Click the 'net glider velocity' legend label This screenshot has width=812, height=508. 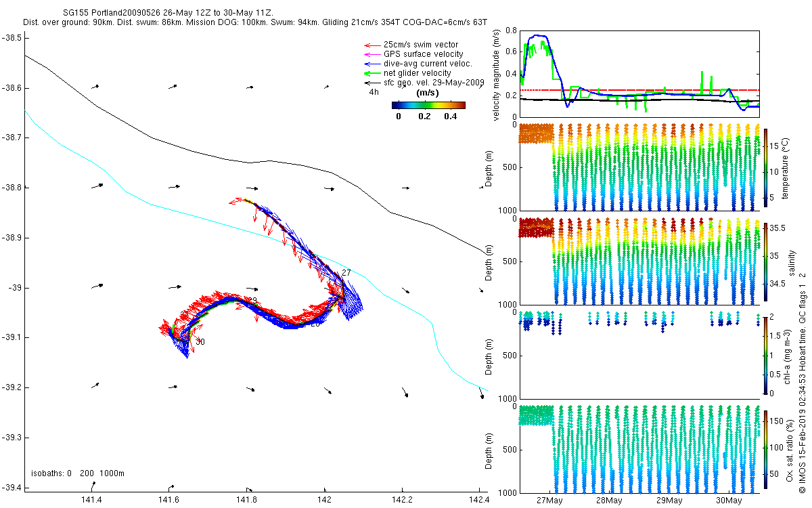click(x=417, y=73)
